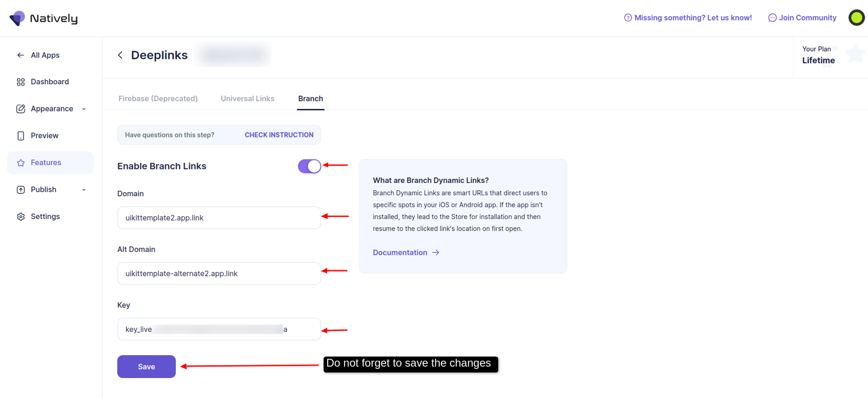Click the Features star icon
Viewport: 868px width, 398px height.
coord(20,163)
